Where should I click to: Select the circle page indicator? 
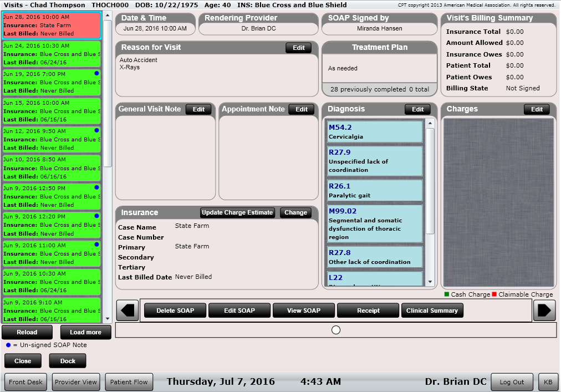click(335, 330)
